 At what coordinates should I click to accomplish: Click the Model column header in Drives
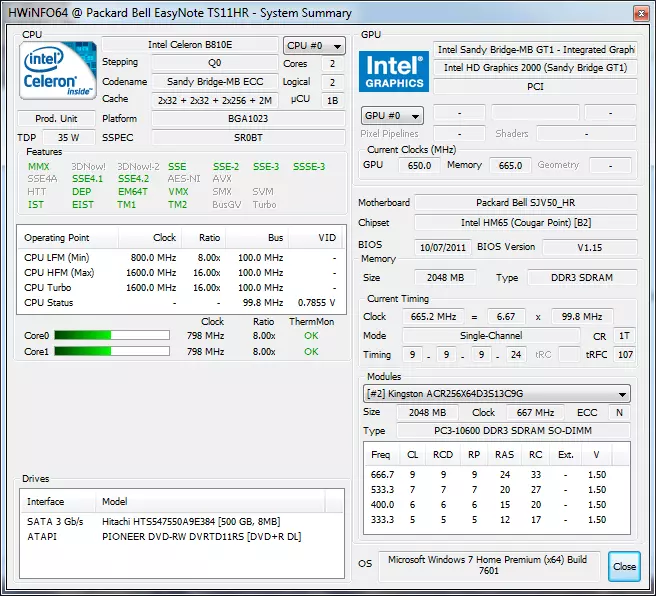[210, 501]
